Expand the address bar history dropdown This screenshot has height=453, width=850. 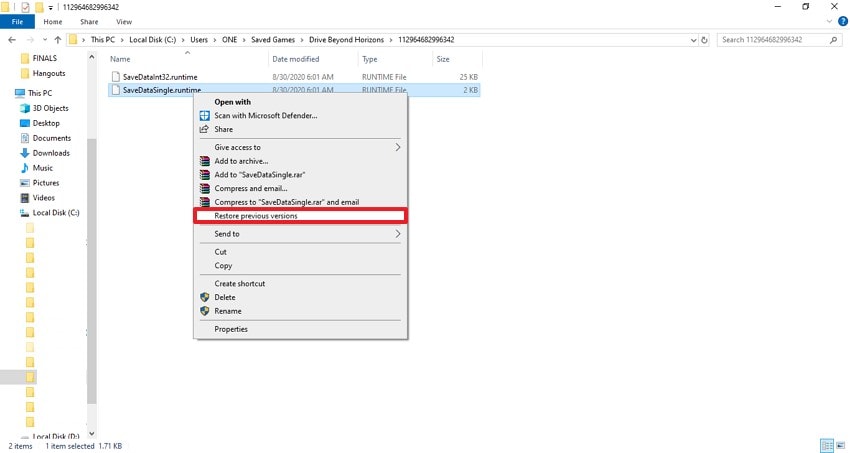point(693,40)
